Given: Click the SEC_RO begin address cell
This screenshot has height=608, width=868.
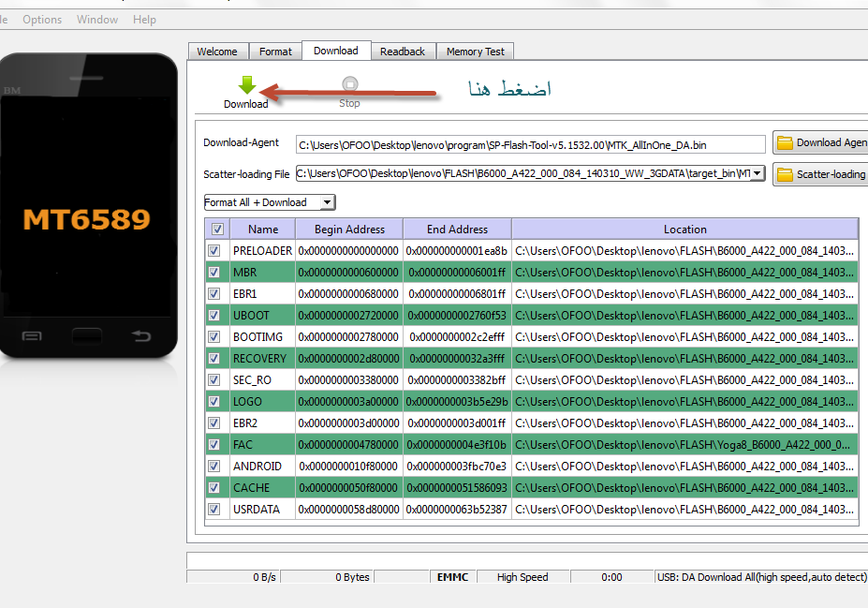Looking at the screenshot, I should (x=349, y=380).
